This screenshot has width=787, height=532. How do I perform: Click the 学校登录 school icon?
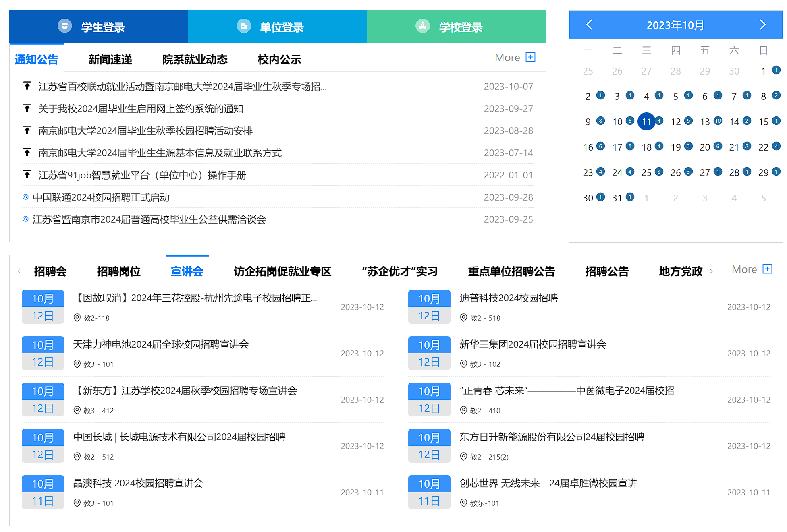422,26
